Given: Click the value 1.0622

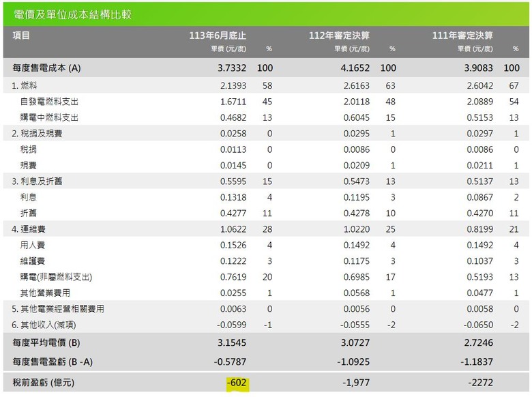Looking at the screenshot, I should [x=233, y=229].
